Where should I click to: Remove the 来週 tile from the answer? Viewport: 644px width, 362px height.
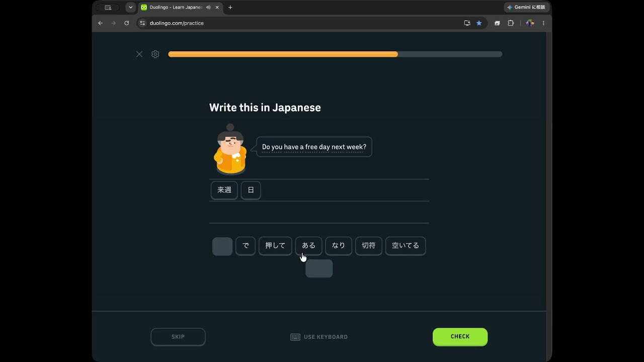(x=224, y=190)
